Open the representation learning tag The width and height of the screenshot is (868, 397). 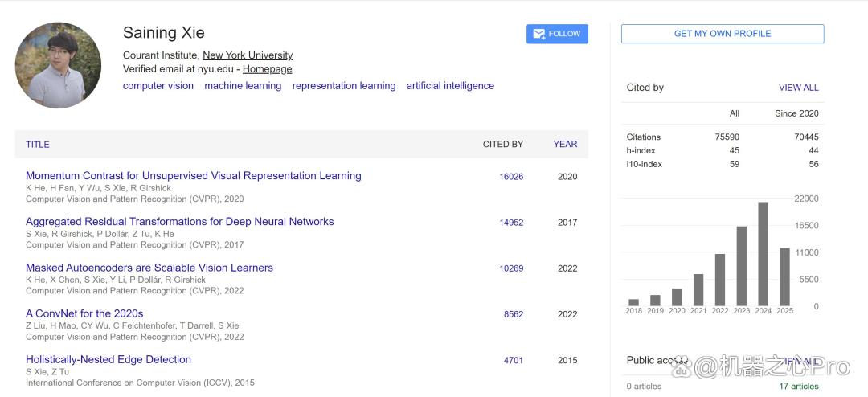[344, 86]
